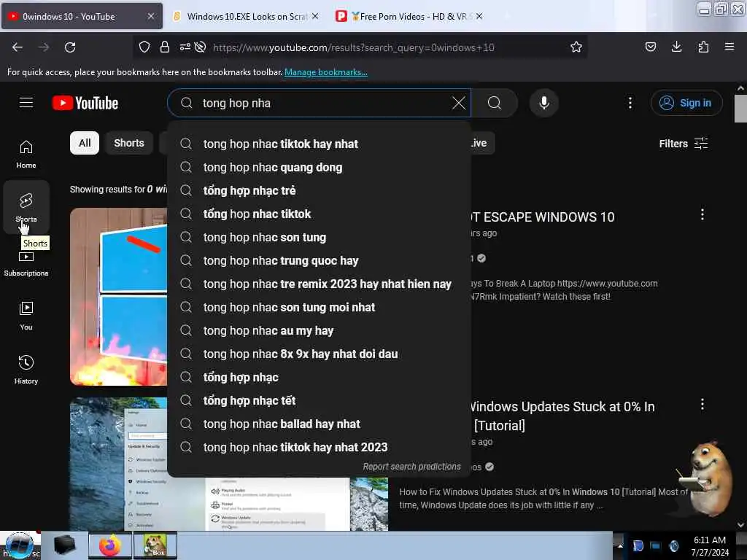Viewport: 747px width, 560px height.
Task: View site security via padlock icon
Action: coord(165,47)
